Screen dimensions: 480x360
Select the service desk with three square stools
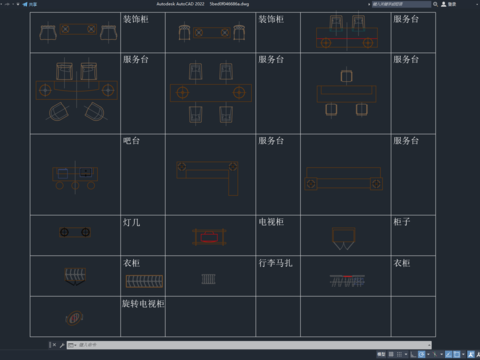347,92
